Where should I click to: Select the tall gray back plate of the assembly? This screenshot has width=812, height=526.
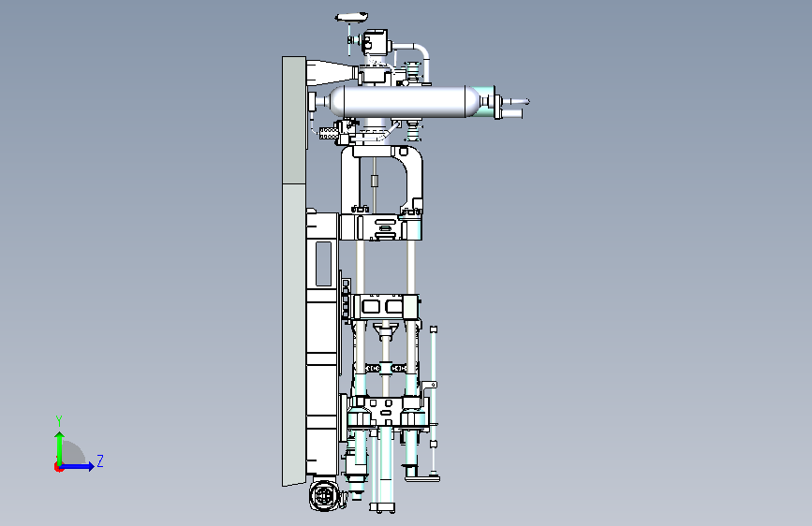pyautogui.click(x=294, y=271)
